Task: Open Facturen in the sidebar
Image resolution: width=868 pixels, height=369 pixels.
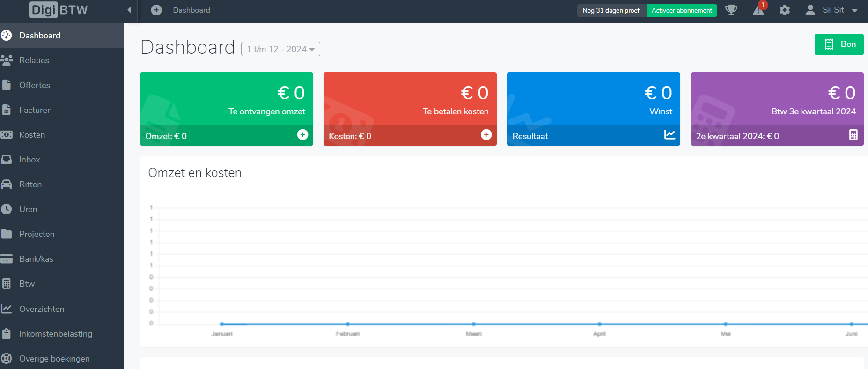Action: click(x=35, y=110)
